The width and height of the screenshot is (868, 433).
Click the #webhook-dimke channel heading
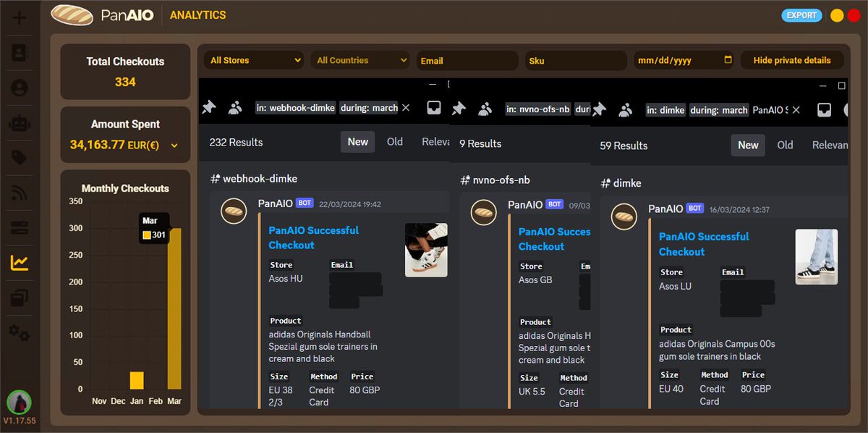(x=254, y=178)
